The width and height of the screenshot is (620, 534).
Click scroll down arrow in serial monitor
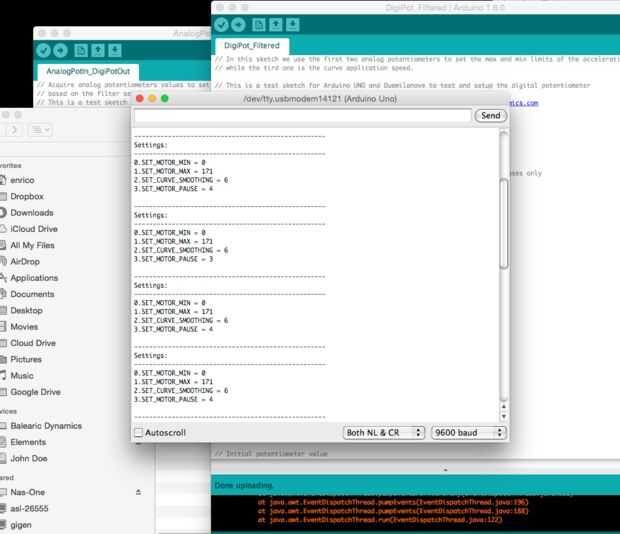click(504, 416)
